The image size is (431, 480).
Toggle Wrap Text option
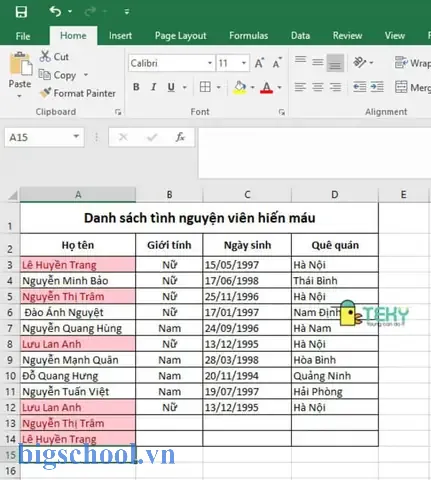tap(412, 63)
